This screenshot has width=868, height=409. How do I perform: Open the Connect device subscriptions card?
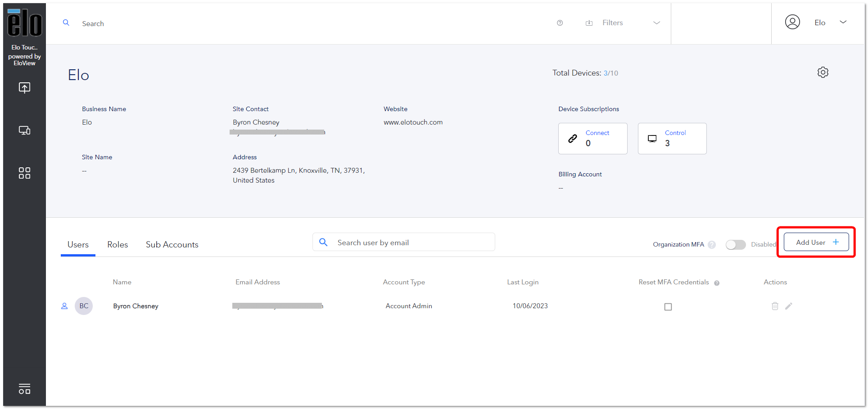pyautogui.click(x=592, y=139)
